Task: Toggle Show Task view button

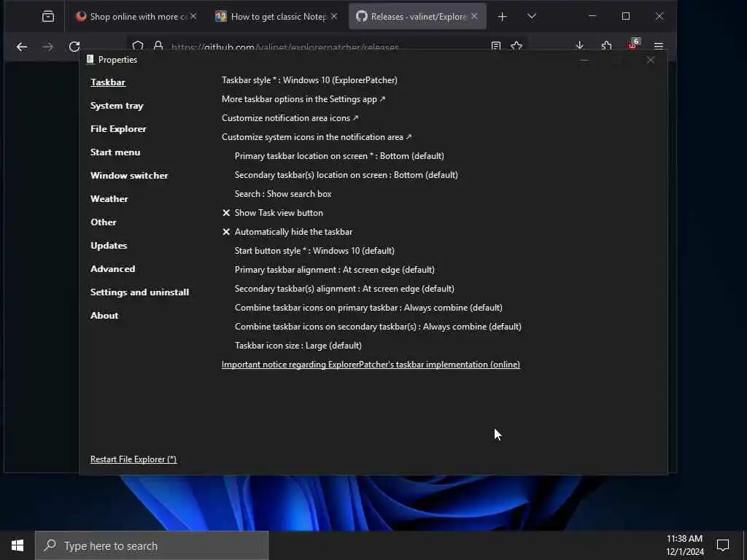Action: click(x=273, y=213)
